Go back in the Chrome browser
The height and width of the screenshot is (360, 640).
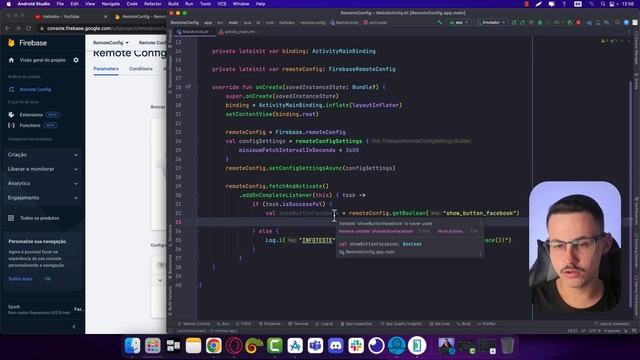7,28
